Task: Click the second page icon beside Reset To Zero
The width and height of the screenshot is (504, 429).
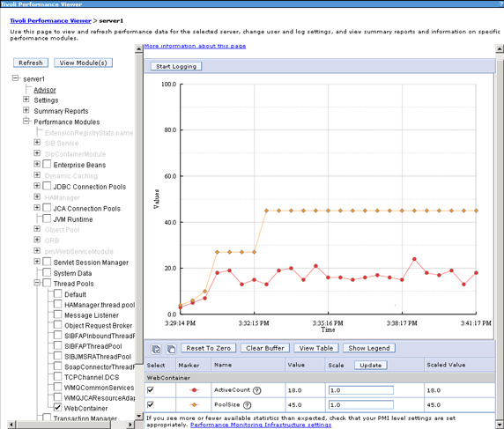Action: (x=171, y=349)
